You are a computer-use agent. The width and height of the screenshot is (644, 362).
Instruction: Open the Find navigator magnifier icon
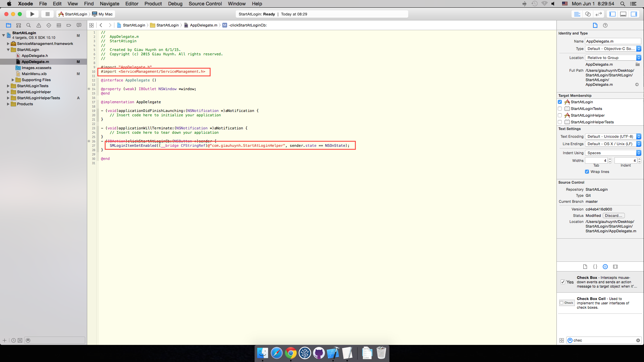point(29,25)
